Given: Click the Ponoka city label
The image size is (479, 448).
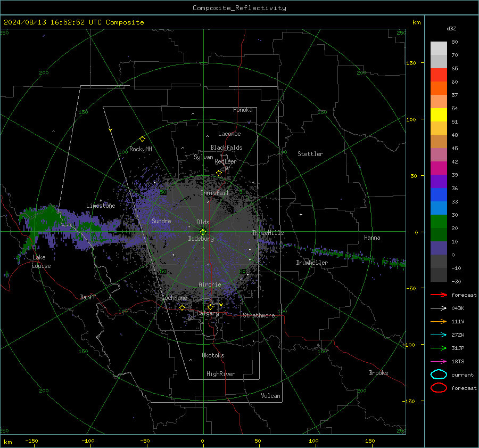Looking at the screenshot, I should tap(243, 110).
